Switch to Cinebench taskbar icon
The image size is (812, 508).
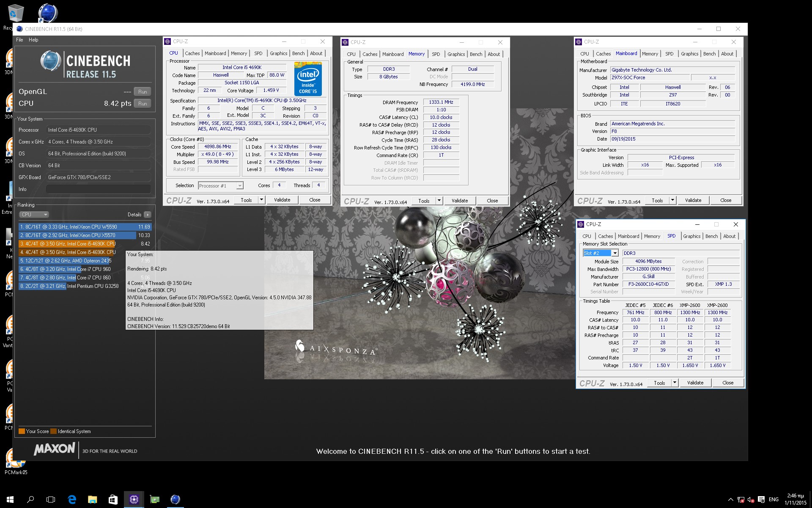(175, 500)
